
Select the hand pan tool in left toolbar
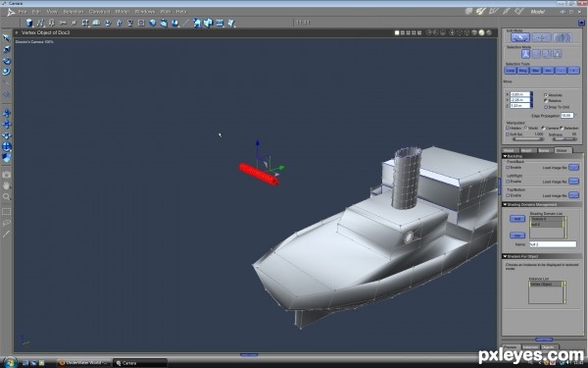(7, 185)
